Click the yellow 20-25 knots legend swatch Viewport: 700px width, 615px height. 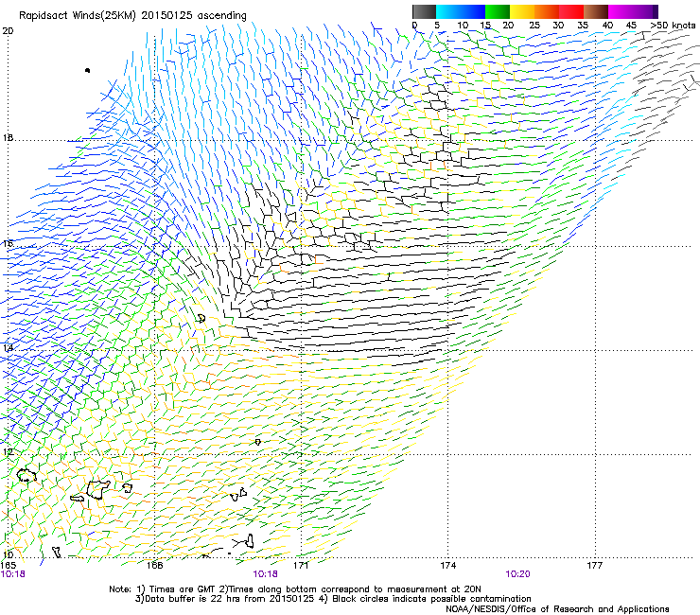(x=522, y=11)
